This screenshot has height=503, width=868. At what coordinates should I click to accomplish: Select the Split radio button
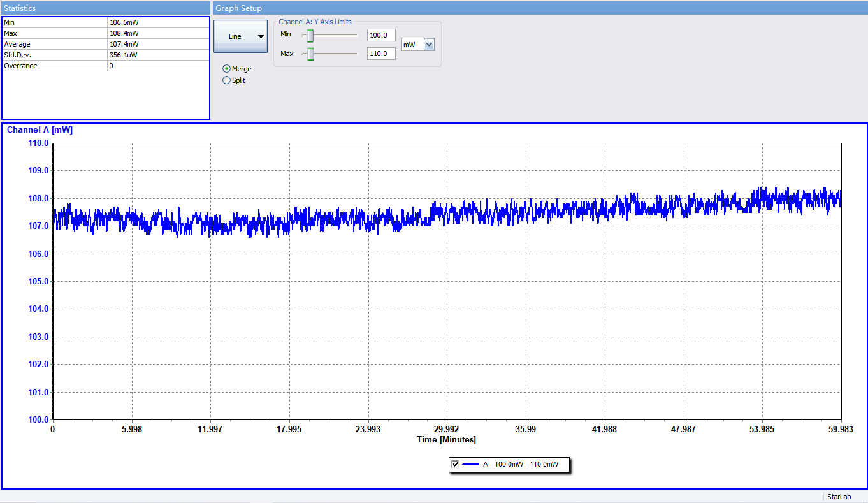click(227, 80)
